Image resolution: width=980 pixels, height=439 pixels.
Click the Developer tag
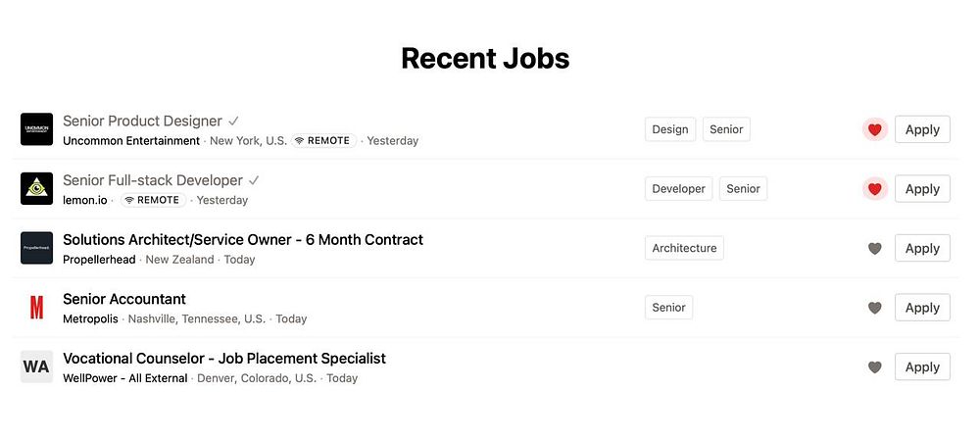point(678,189)
